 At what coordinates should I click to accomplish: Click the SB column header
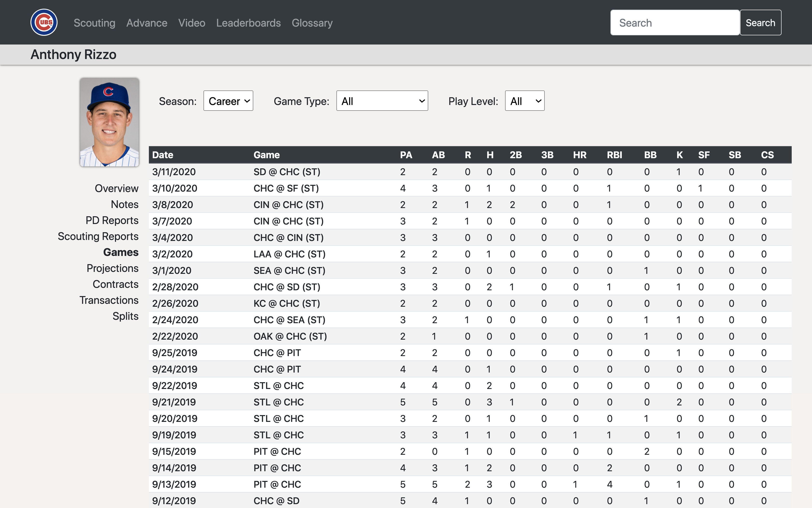(734, 155)
